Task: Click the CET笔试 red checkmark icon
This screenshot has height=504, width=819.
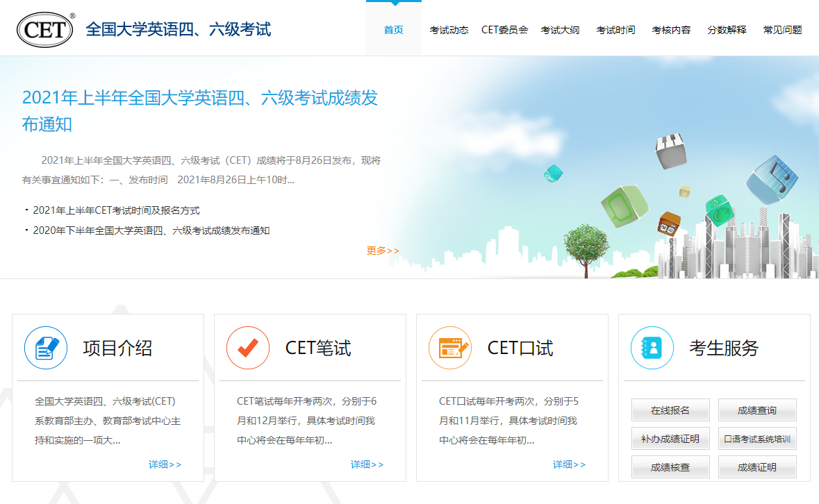Action: click(248, 348)
